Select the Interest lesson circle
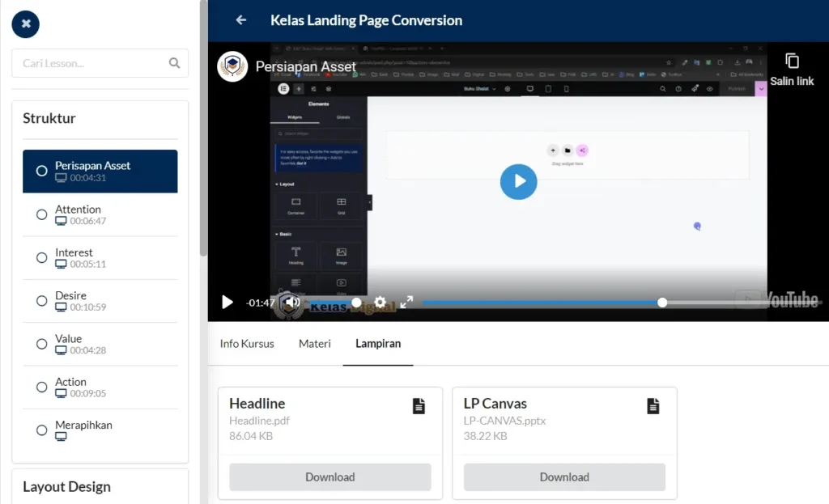This screenshot has width=829, height=504. (x=42, y=258)
